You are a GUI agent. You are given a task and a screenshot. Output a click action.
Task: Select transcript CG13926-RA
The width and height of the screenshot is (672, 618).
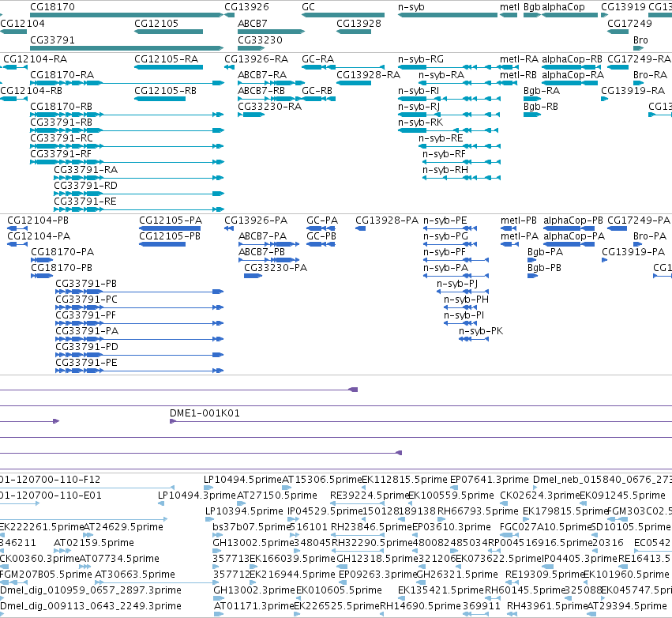pos(257,59)
